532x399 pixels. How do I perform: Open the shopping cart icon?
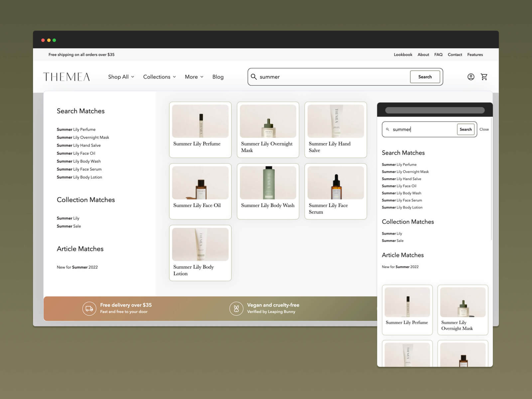pyautogui.click(x=484, y=77)
